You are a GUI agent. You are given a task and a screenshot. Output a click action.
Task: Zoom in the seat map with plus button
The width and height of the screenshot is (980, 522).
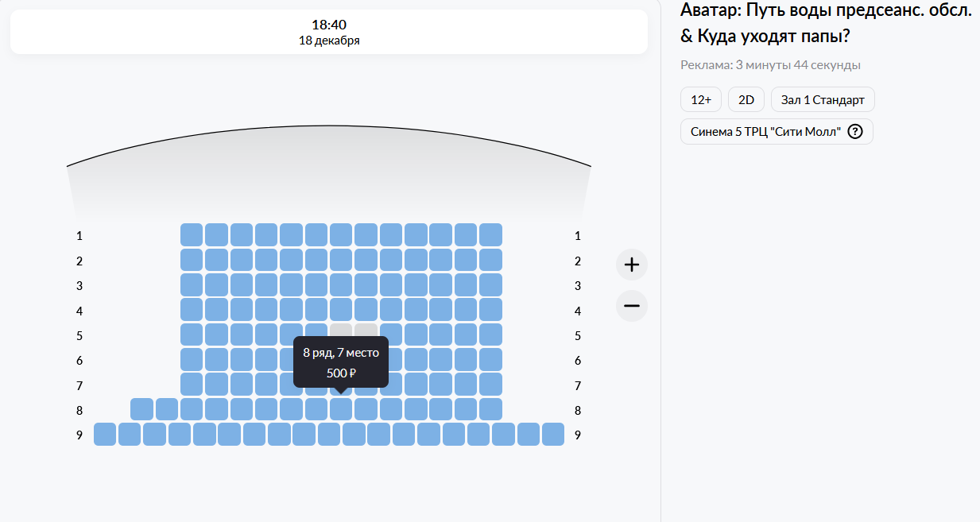point(632,265)
